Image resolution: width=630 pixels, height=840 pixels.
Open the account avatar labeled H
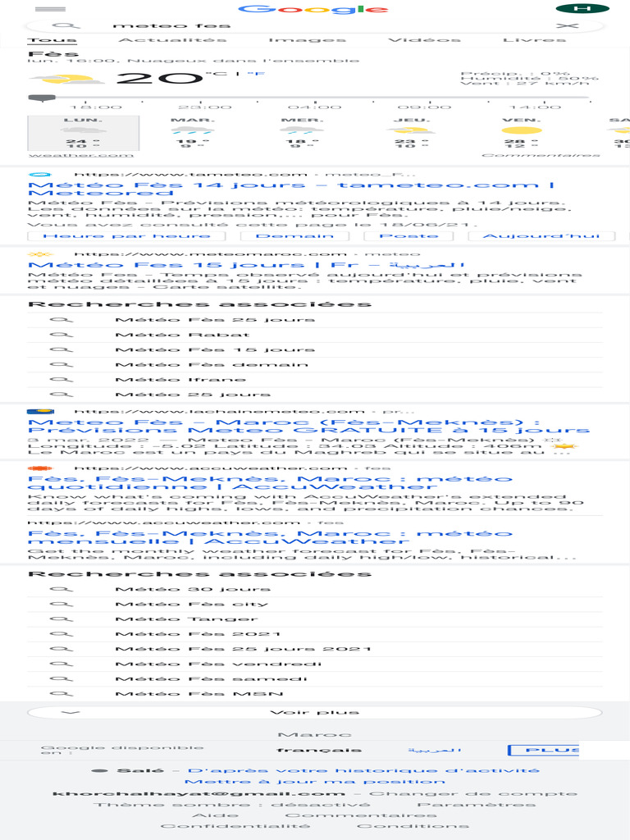click(582, 8)
